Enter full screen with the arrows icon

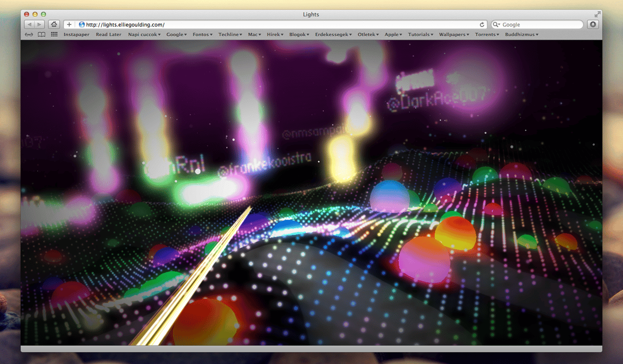pos(597,14)
